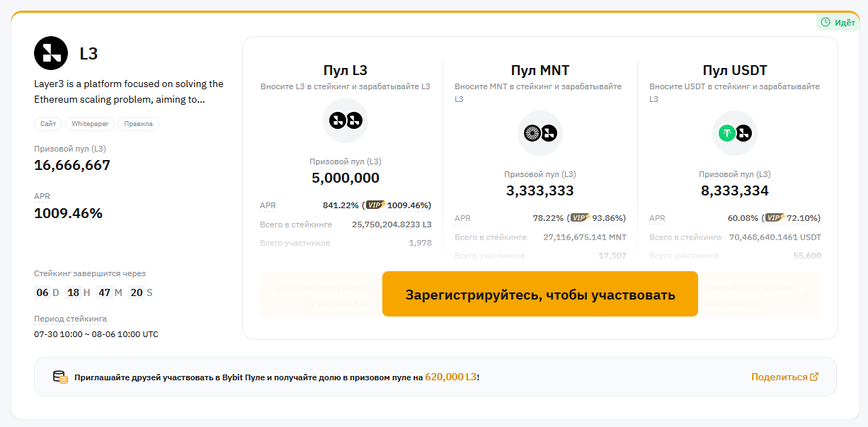Open the Сайт link tag
This screenshot has height=427, width=868.
[48, 124]
